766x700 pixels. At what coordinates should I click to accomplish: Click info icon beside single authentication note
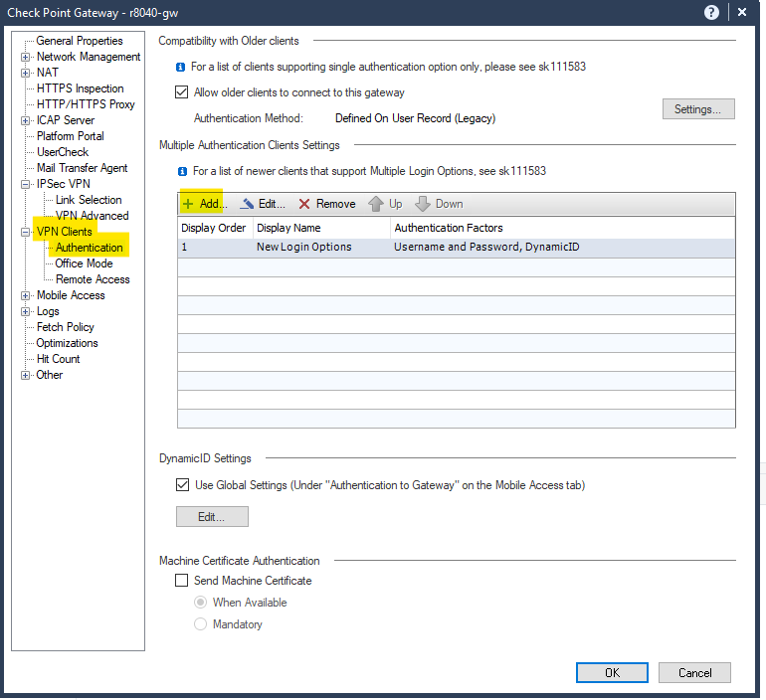[x=180, y=67]
